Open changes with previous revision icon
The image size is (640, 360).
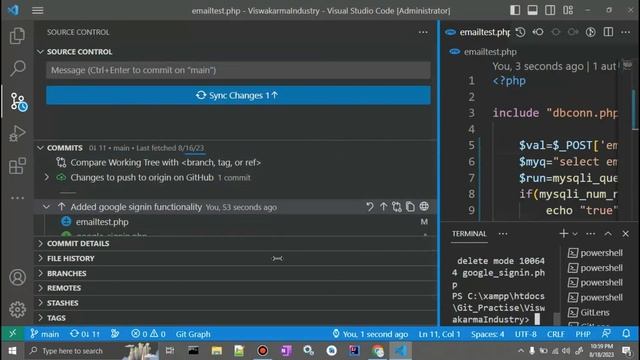(x=538, y=32)
